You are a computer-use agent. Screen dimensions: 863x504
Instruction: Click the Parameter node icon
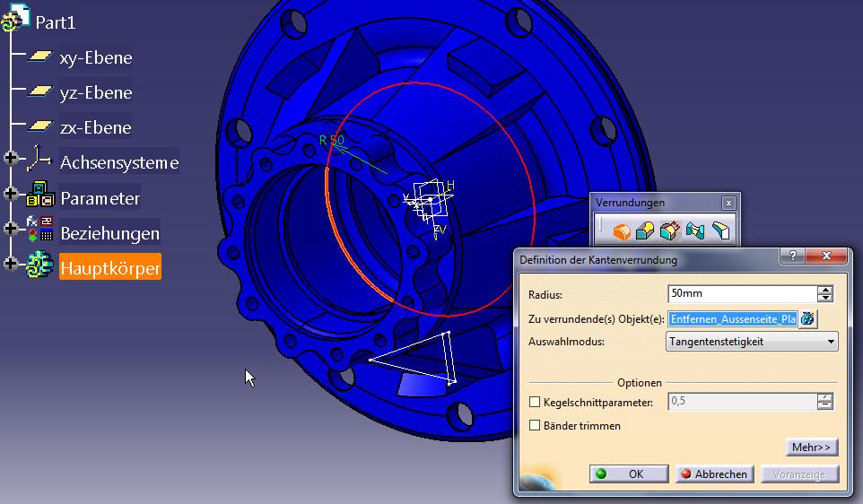(x=40, y=195)
